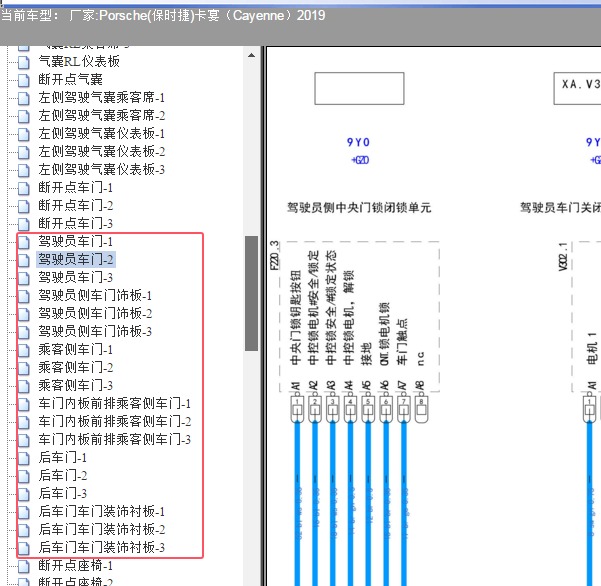Viewport: 601px width, 586px height.
Task: Click connector pin 8 at A8 nc
Action: (x=421, y=409)
